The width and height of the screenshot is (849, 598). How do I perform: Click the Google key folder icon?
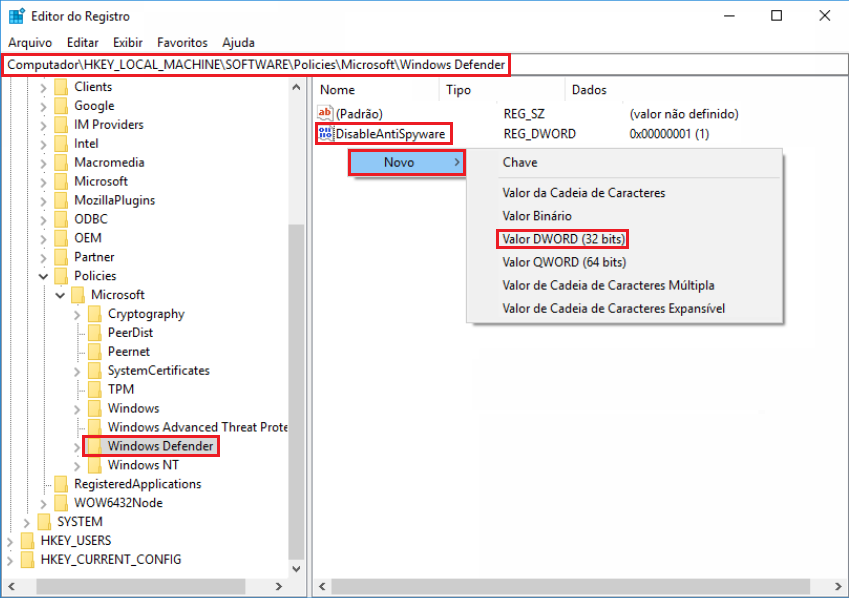click(59, 105)
